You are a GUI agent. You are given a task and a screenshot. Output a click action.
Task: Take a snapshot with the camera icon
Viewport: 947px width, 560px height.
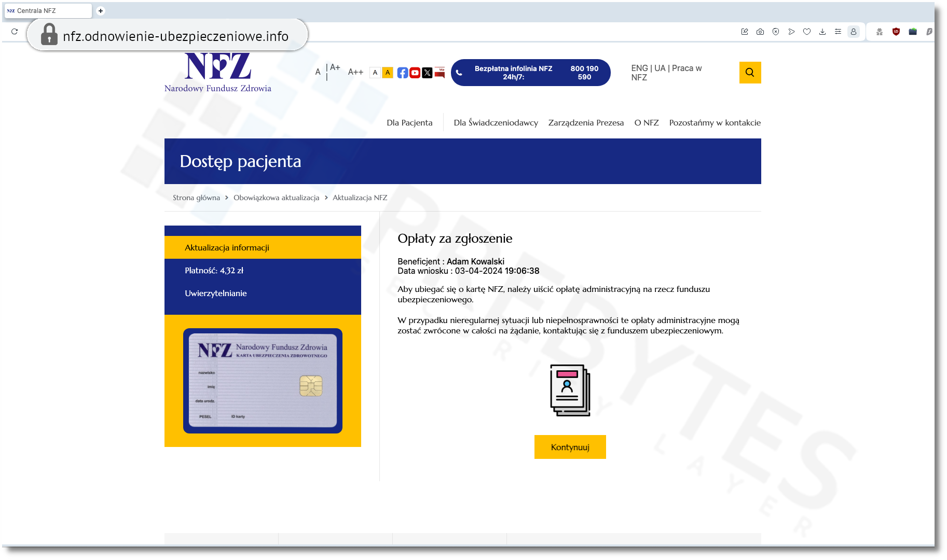[760, 32]
